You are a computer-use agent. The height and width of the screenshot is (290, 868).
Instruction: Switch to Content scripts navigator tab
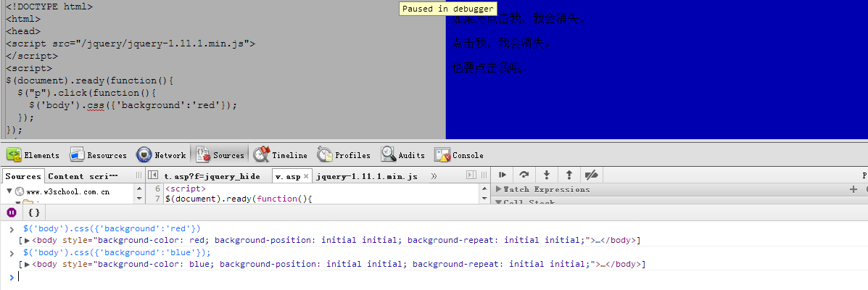point(83,176)
